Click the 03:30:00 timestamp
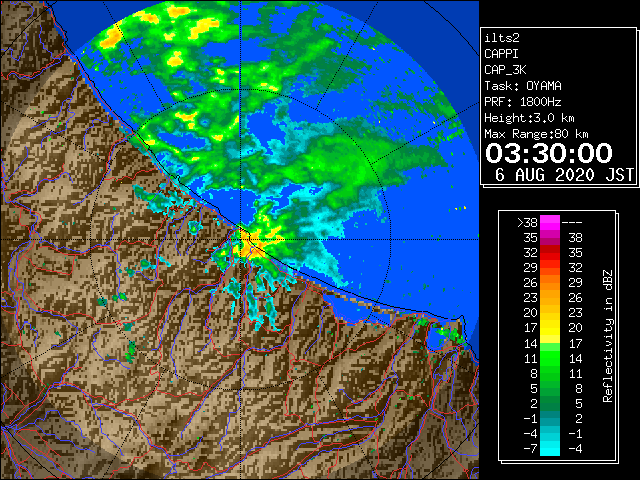 (549, 153)
